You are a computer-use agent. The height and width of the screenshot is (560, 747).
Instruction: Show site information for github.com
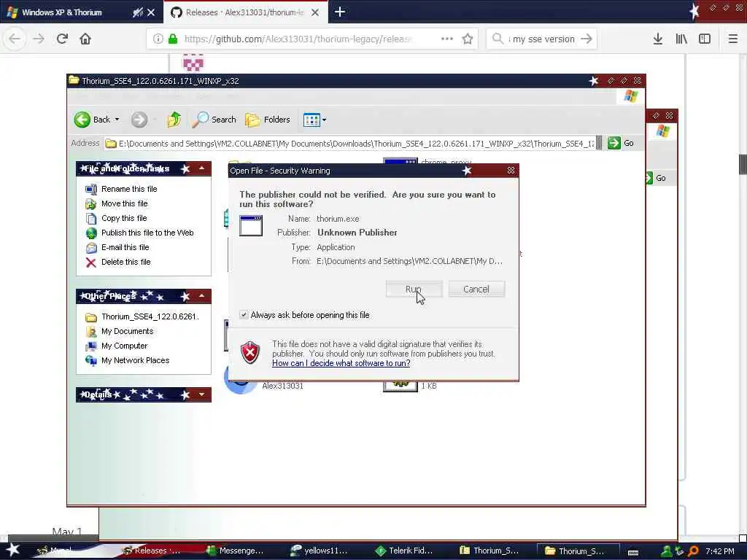click(158, 39)
